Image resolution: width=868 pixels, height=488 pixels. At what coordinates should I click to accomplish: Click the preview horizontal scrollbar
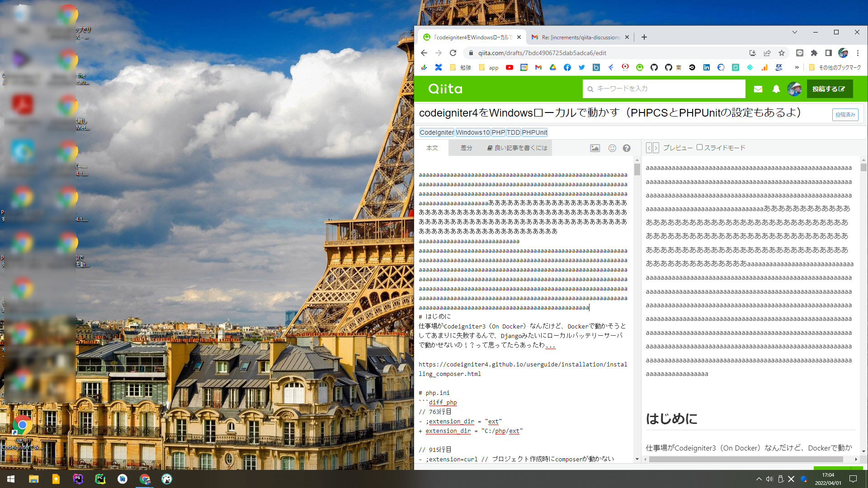[x=746, y=459]
